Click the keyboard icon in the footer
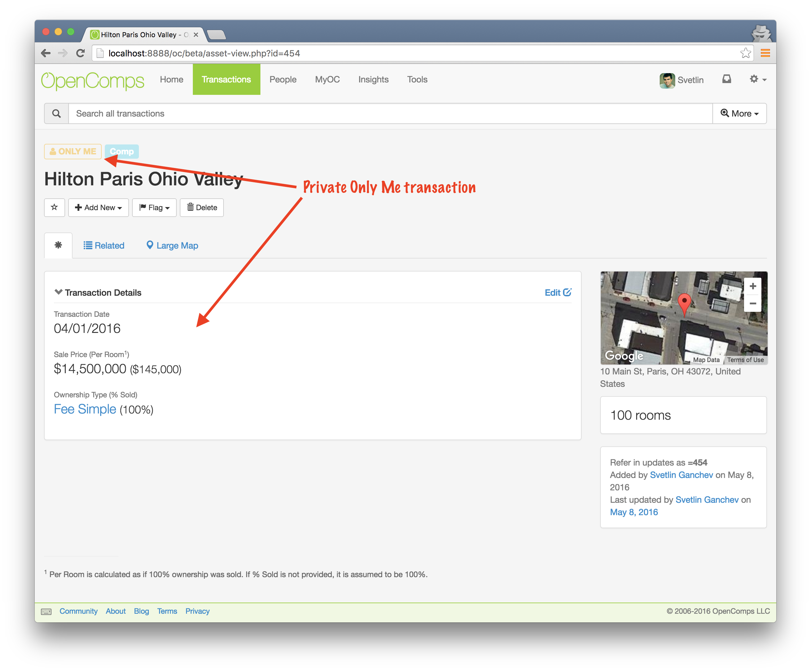This screenshot has width=811, height=672. pyautogui.click(x=46, y=611)
